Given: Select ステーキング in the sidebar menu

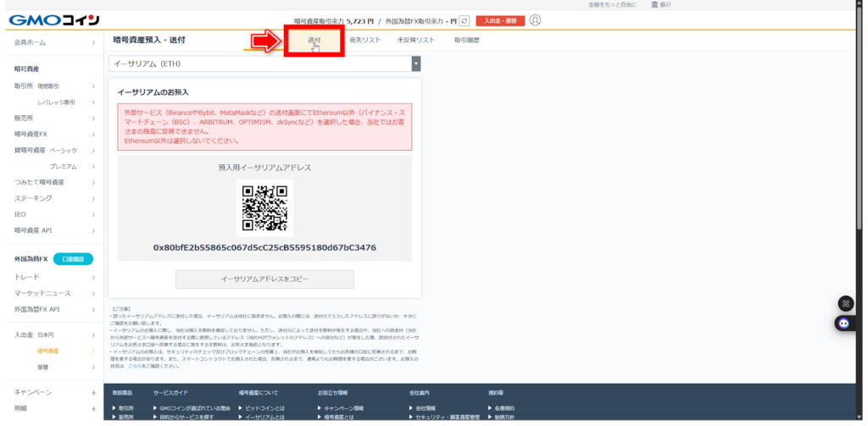Looking at the screenshot, I should pyautogui.click(x=34, y=198).
